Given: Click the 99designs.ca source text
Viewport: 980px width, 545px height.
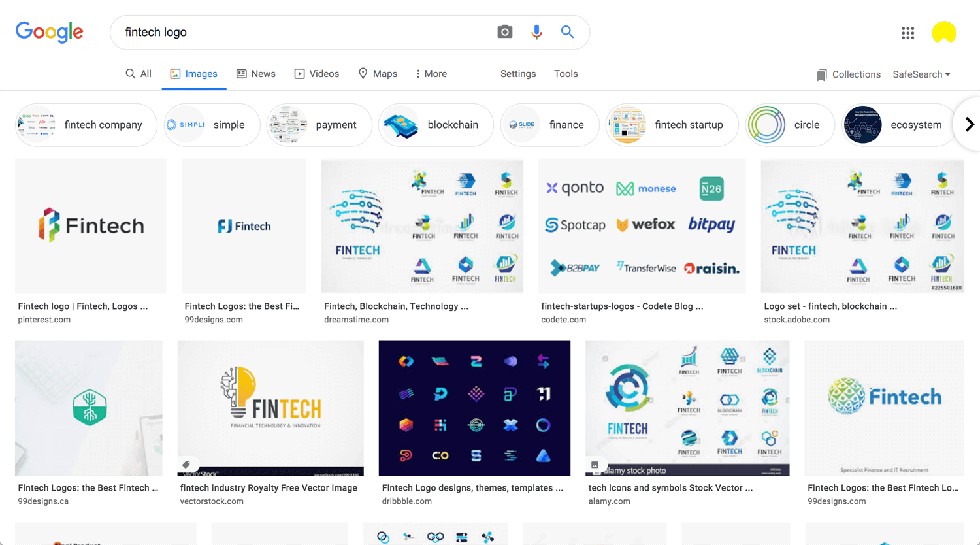Looking at the screenshot, I should [x=43, y=501].
